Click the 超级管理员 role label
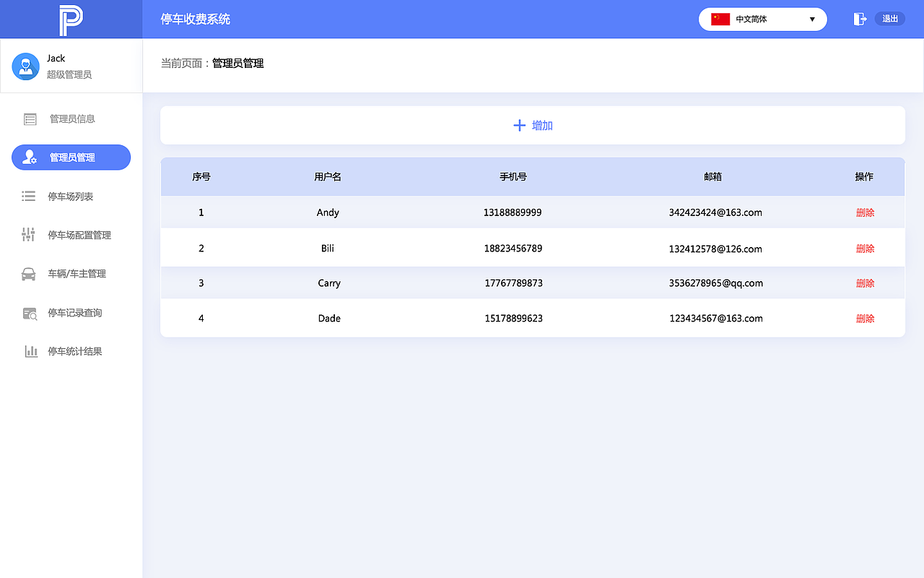The image size is (924, 578). (69, 75)
